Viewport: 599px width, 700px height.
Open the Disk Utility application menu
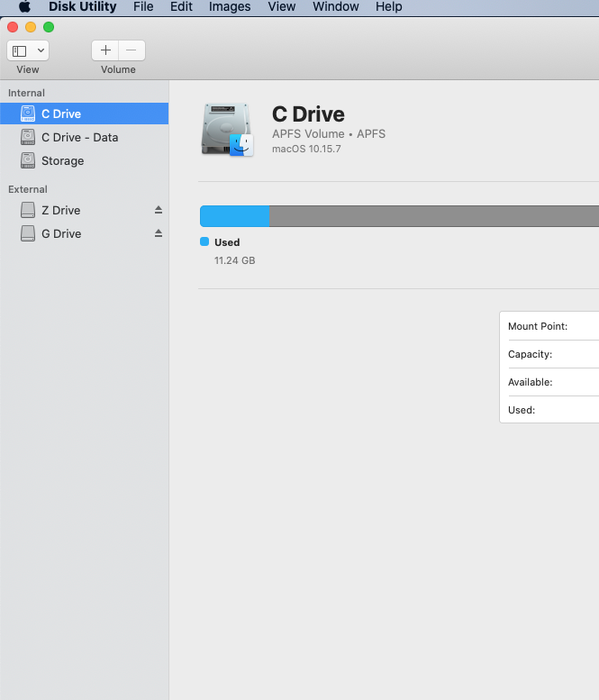tap(83, 6)
